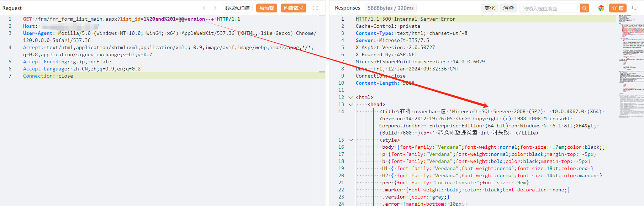The height and width of the screenshot is (206, 644).
Task: Click line number 7 in the Request gutter
Action: coord(10,76)
